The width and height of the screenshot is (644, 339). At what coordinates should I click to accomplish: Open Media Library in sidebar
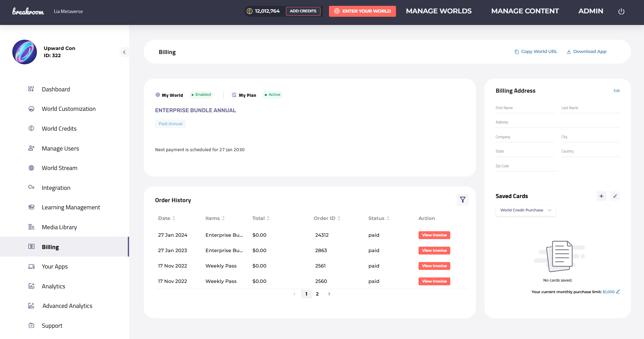point(59,227)
